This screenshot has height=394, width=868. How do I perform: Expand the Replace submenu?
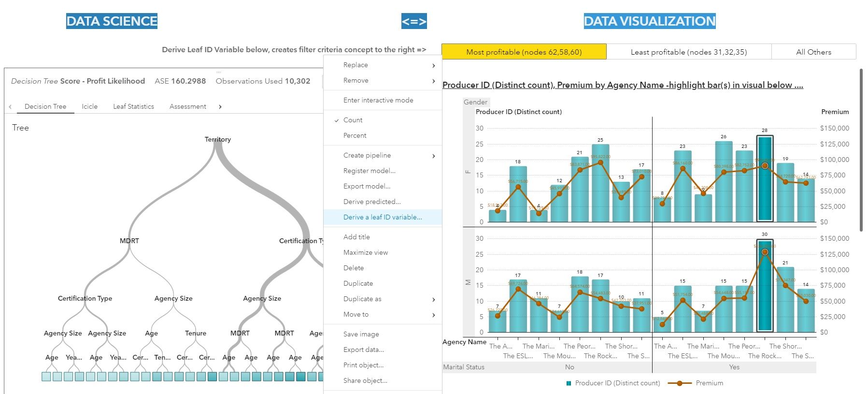point(433,65)
